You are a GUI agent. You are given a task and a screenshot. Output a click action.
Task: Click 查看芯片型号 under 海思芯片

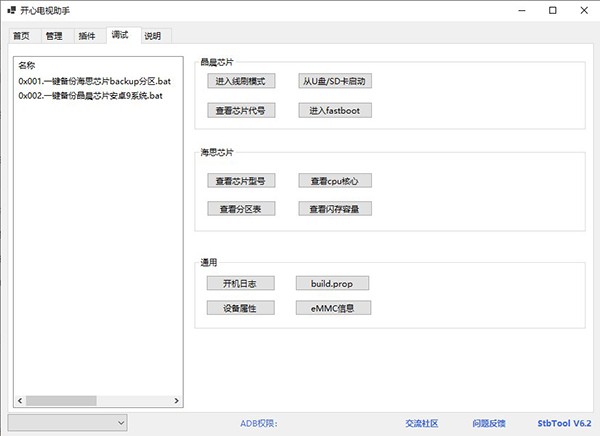pos(240,181)
